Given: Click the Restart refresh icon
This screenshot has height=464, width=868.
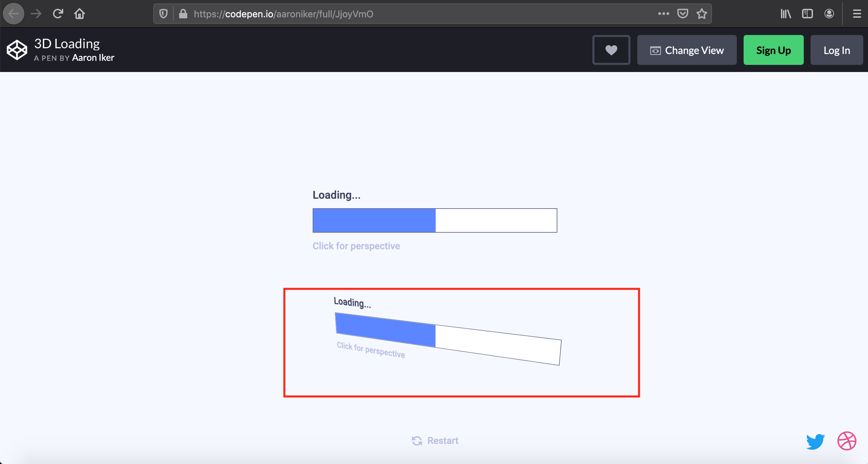Looking at the screenshot, I should coord(417,441).
